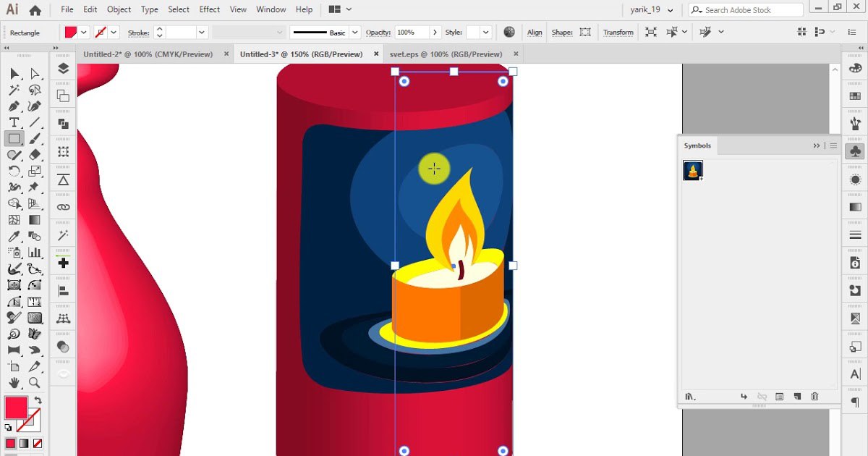This screenshot has width=868, height=456.
Task: Click Delete Symbol trash icon
Action: pyautogui.click(x=814, y=397)
